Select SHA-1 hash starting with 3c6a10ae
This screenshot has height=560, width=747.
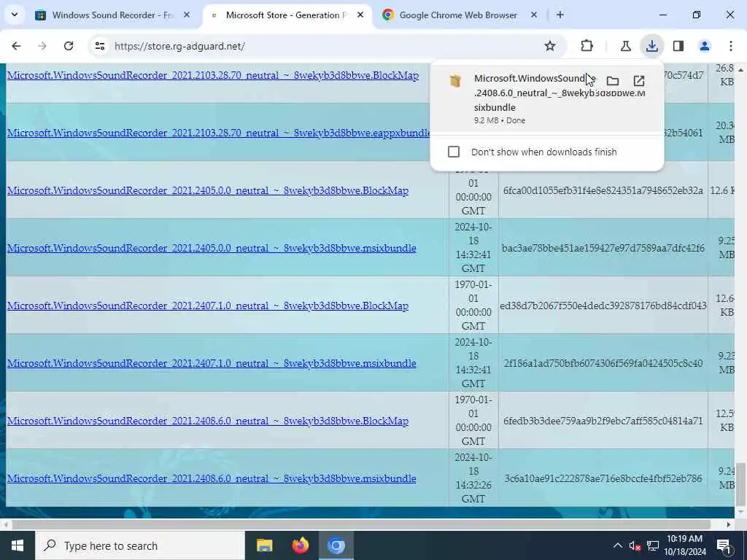[x=603, y=478]
